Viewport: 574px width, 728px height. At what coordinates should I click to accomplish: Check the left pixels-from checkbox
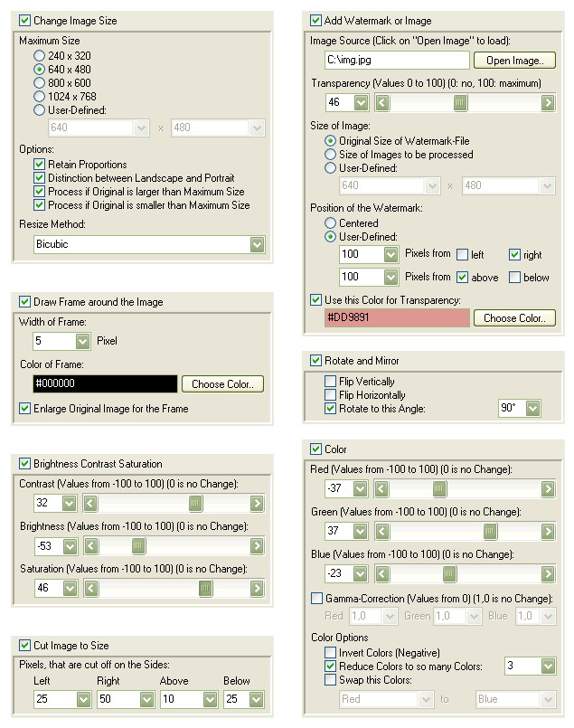pos(462,254)
